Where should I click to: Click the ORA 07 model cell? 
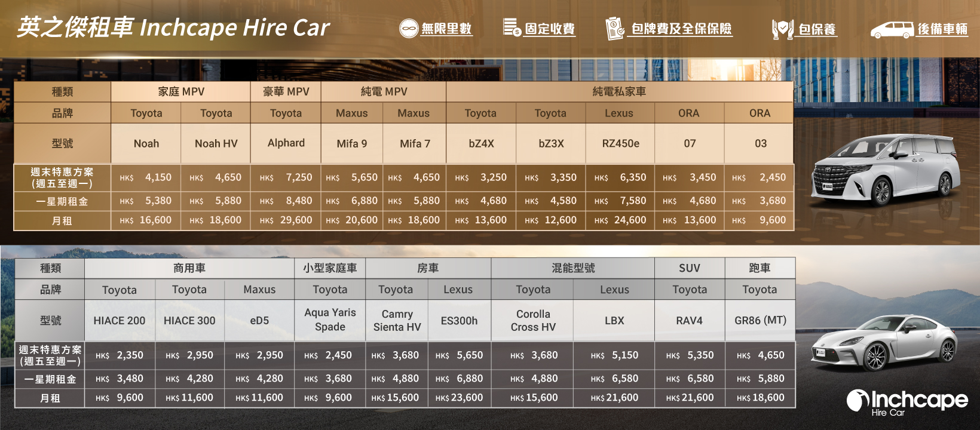coord(690,143)
